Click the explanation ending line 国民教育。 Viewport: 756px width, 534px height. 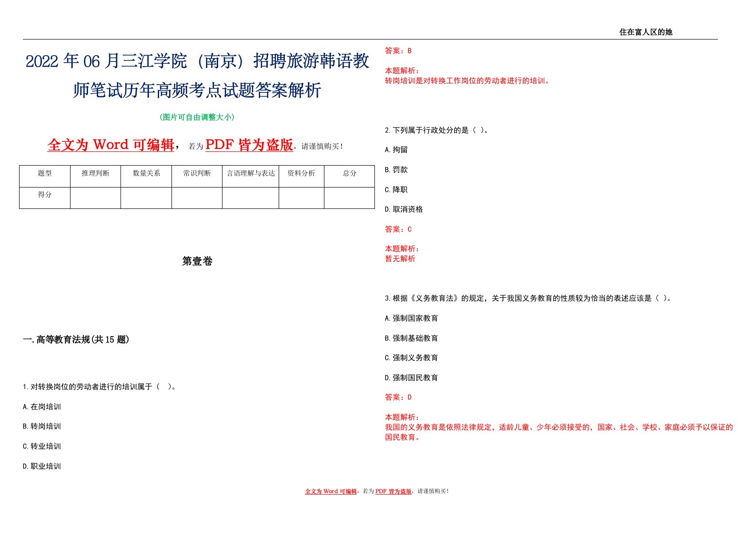403,437
